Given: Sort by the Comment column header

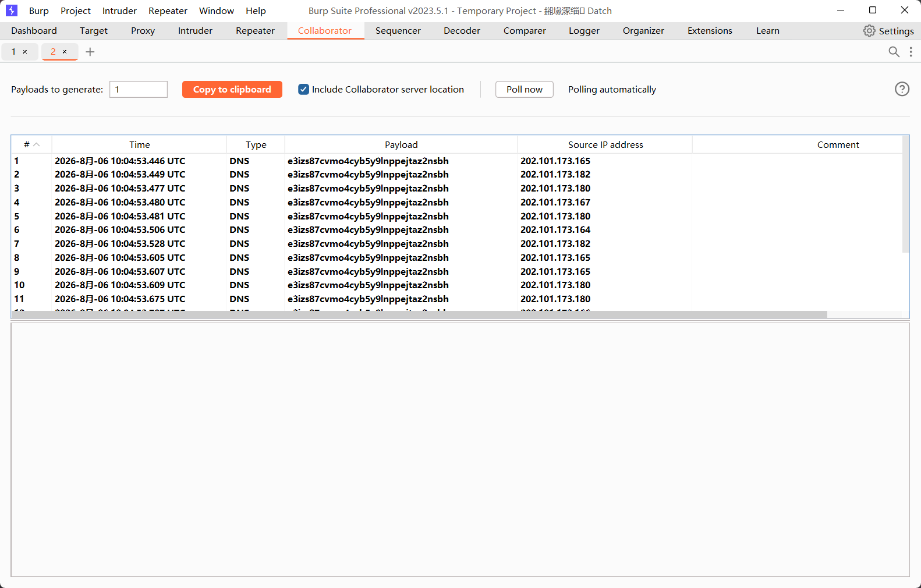Looking at the screenshot, I should coord(838,144).
